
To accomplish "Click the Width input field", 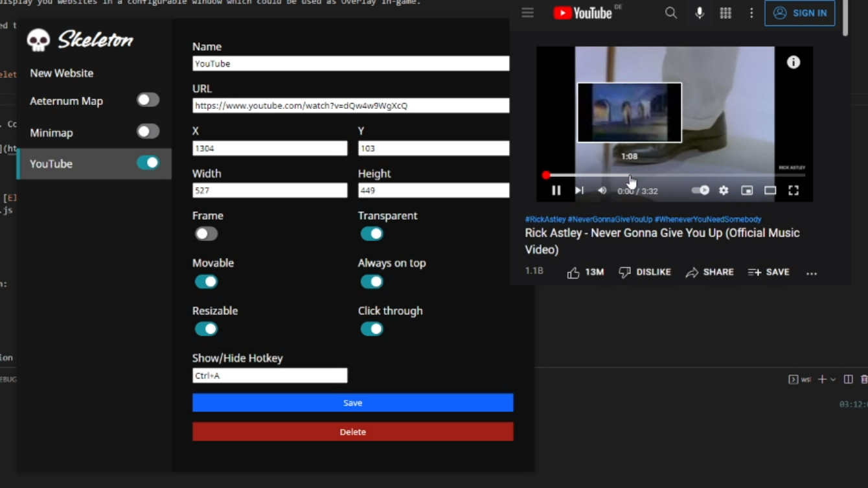I will (269, 191).
